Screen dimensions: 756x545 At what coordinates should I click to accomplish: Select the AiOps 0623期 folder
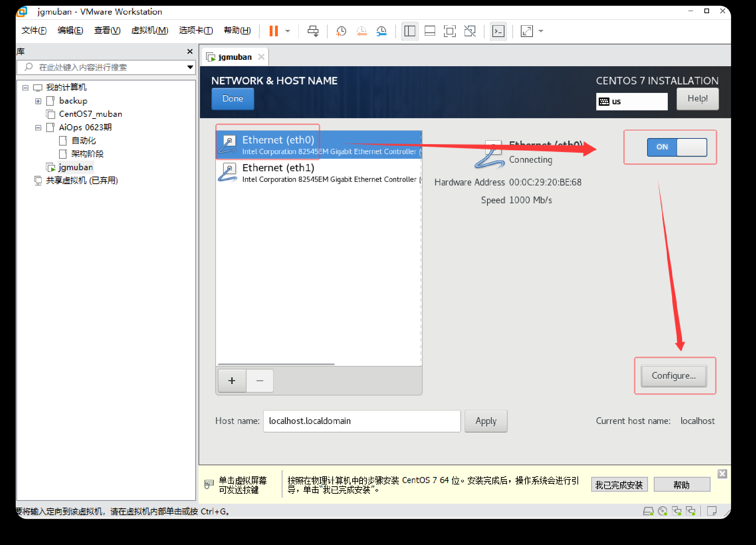point(85,127)
